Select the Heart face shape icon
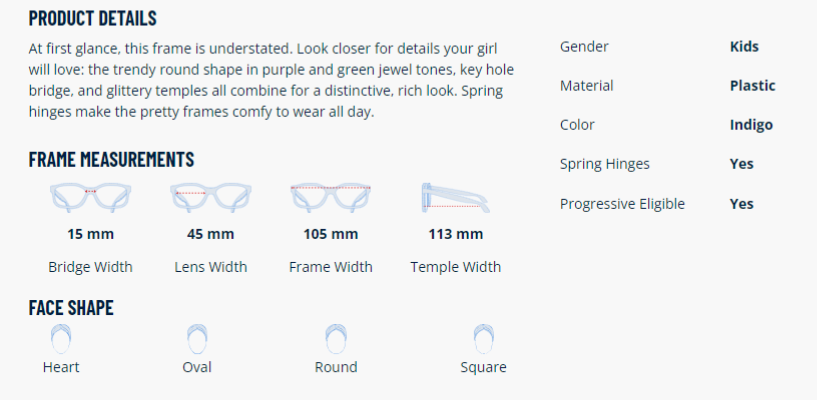The height and width of the screenshot is (400, 817). click(x=61, y=338)
